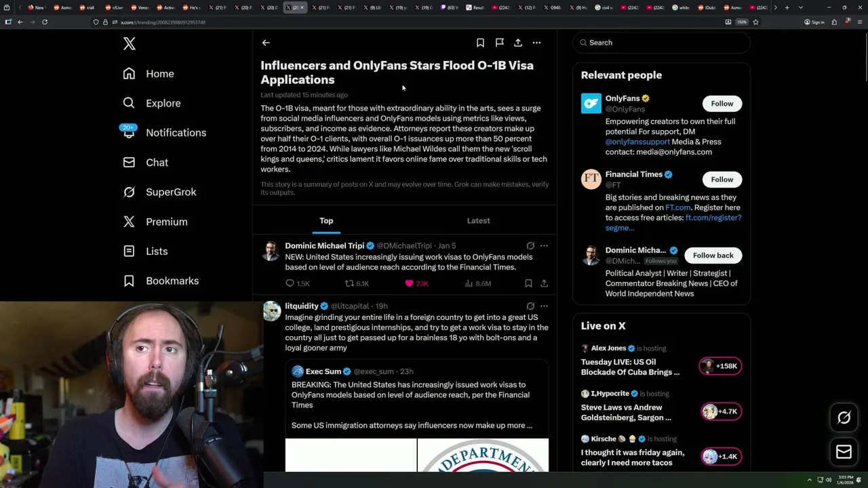This screenshot has width=868, height=488.
Task: Open messages floating mail button
Action: coord(844,451)
